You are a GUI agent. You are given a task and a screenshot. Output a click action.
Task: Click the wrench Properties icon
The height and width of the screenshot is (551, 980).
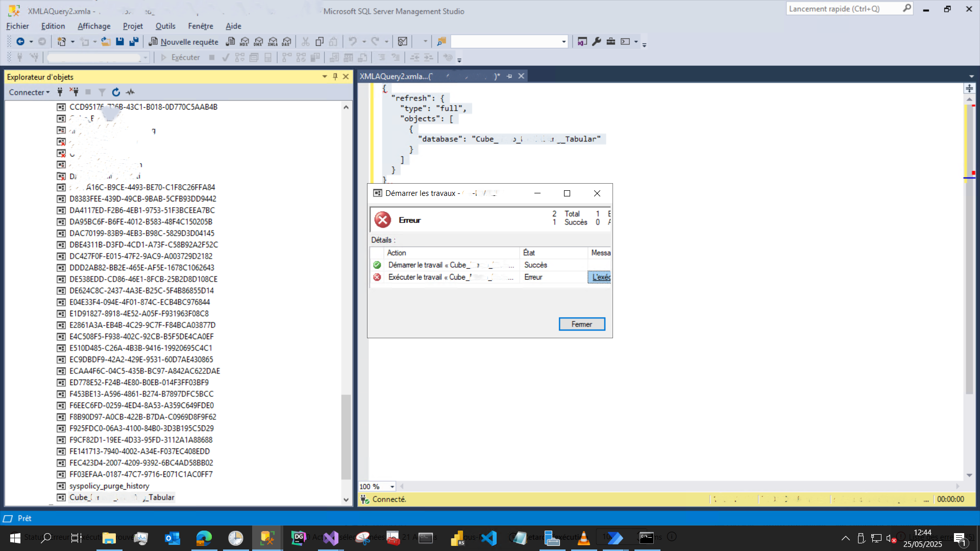pyautogui.click(x=596, y=42)
